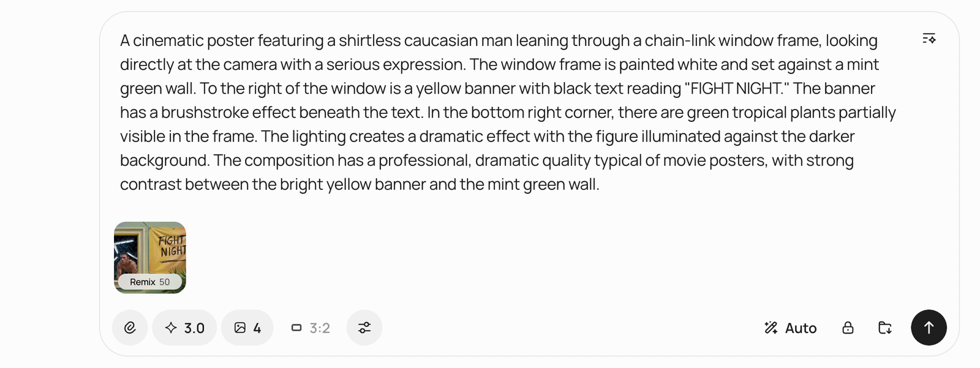
Task: Adjust the Remix 50 weight pill
Action: [150, 282]
